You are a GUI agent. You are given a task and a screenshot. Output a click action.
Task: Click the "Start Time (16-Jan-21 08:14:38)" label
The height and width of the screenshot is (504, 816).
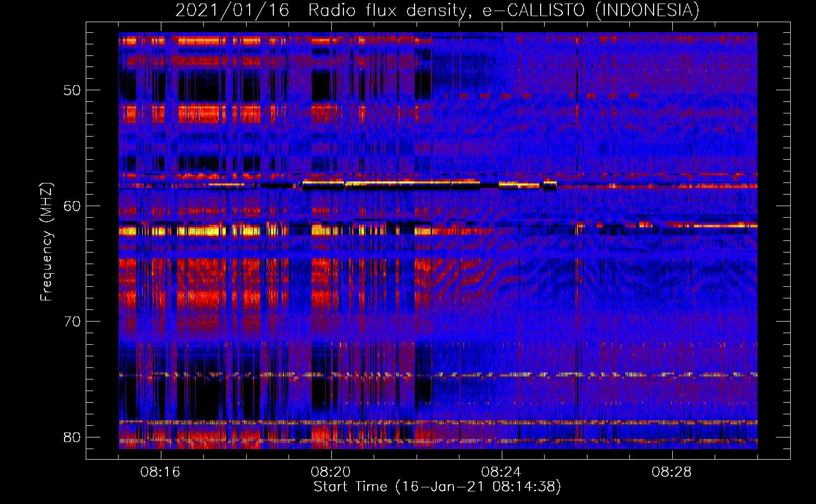[437, 487]
